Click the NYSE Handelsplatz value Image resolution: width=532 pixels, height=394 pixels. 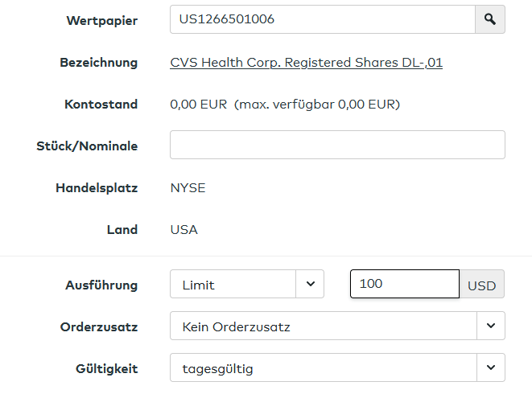point(188,187)
